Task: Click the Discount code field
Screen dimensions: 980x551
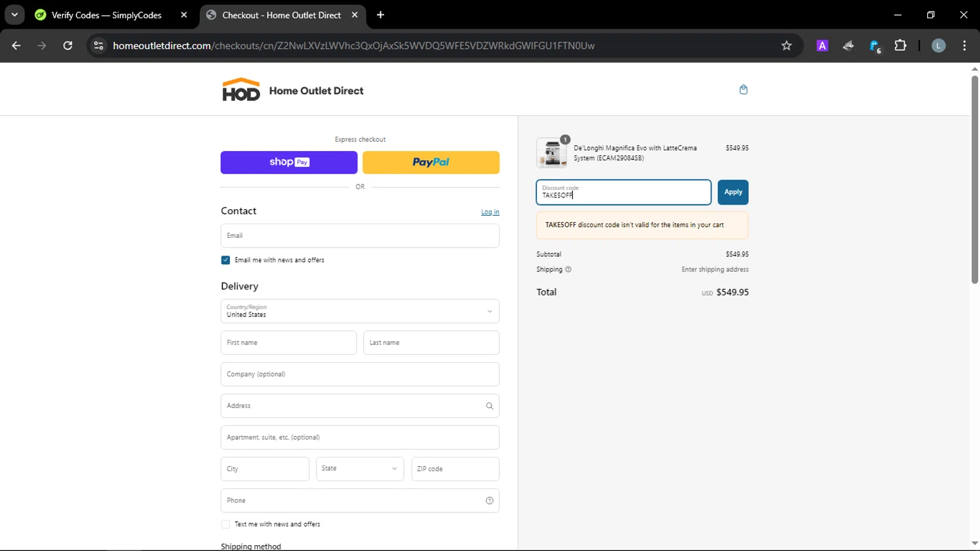Action: (624, 192)
